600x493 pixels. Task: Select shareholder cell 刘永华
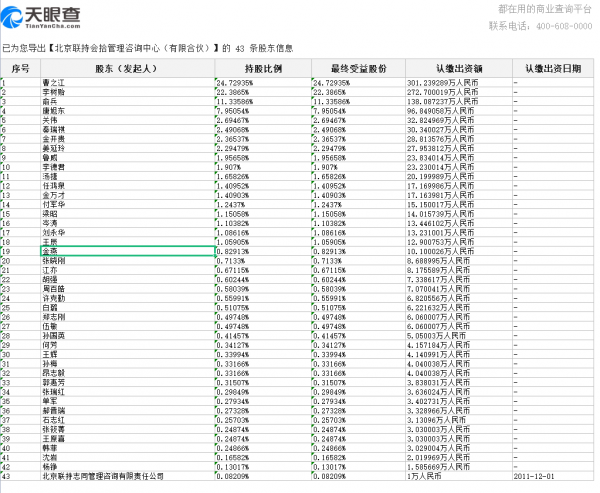[127, 233]
